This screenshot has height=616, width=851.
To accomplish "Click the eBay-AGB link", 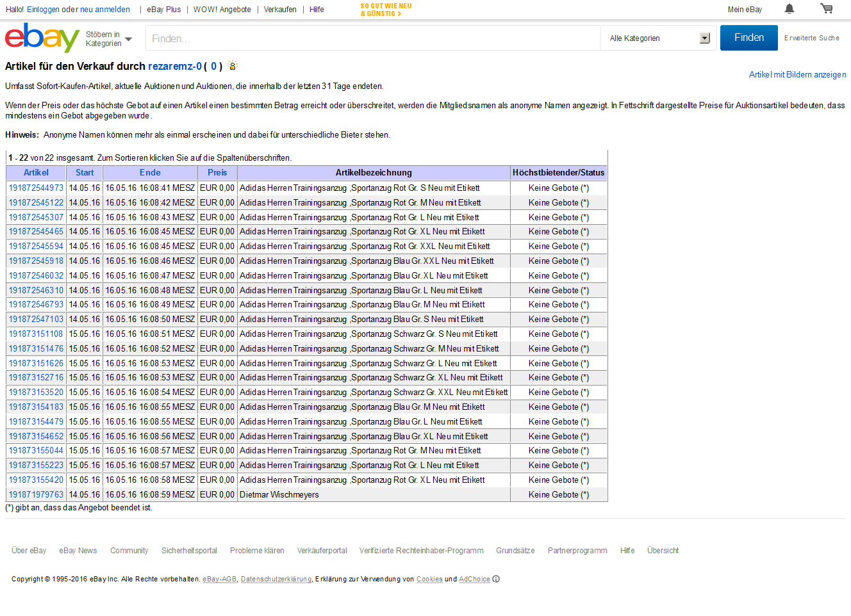I will pyautogui.click(x=220, y=579).
